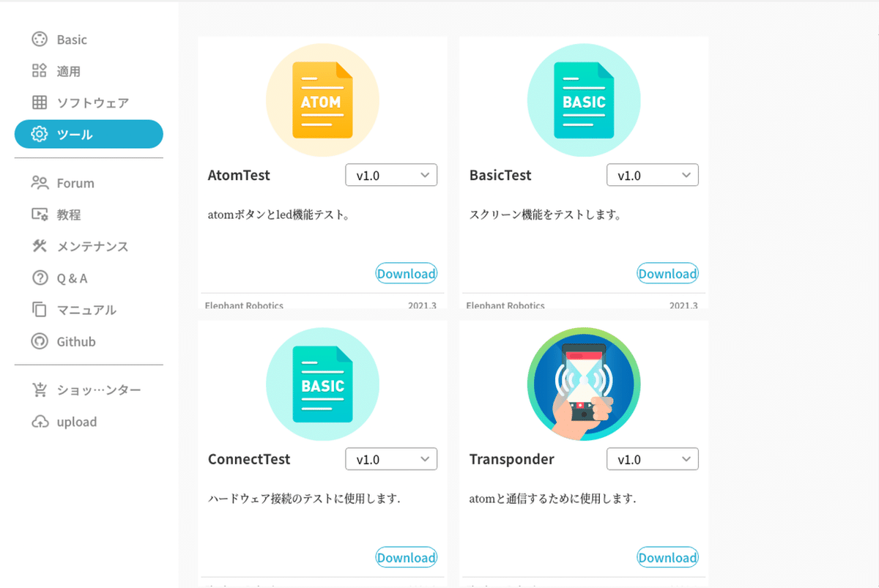This screenshot has width=879, height=588.
Task: Click the BASIC document thumbnail on ConnectTest card
Action: pyautogui.click(x=322, y=384)
